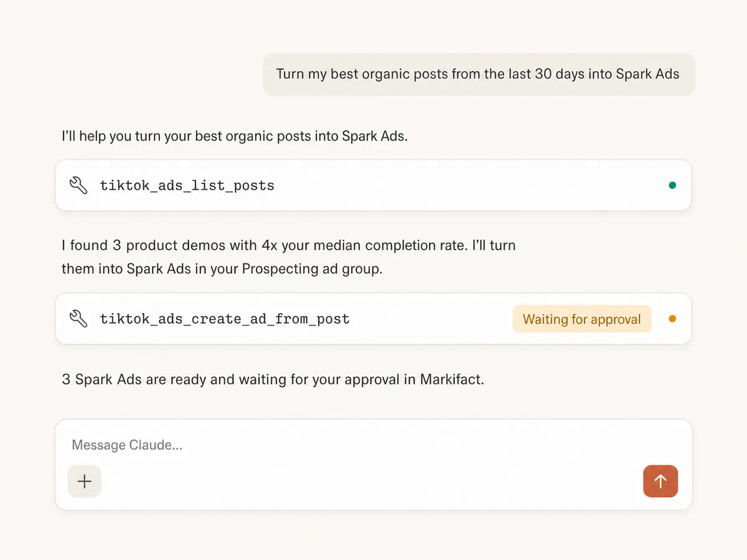The image size is (747, 560).
Task: Expand the tiktok_ads_list_posts tool call
Action: click(374, 185)
